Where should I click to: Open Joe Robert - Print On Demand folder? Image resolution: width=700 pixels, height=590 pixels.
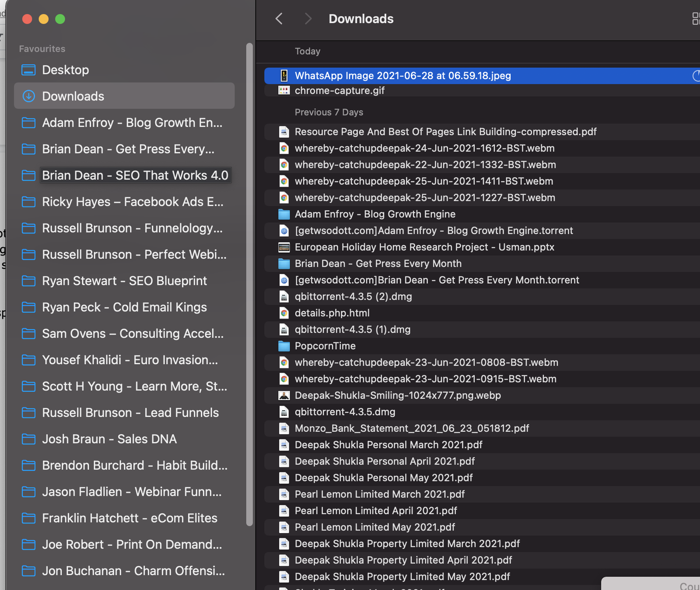[x=124, y=544]
